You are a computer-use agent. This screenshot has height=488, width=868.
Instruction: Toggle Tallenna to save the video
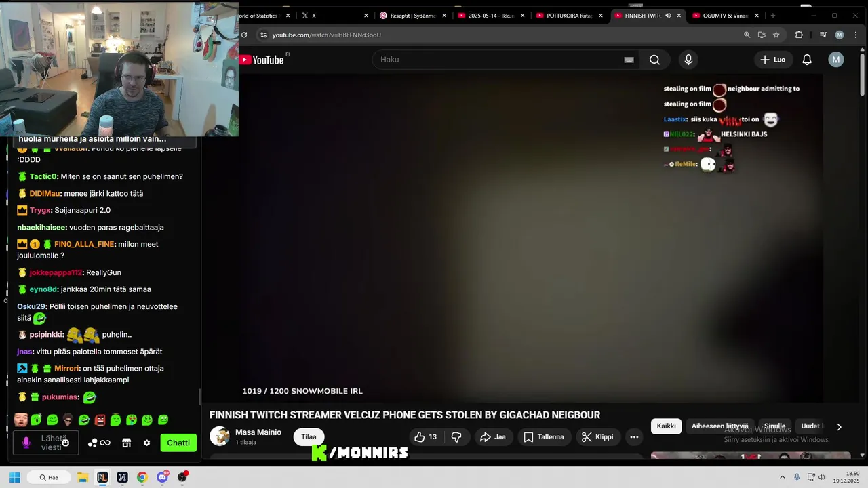[544, 437]
